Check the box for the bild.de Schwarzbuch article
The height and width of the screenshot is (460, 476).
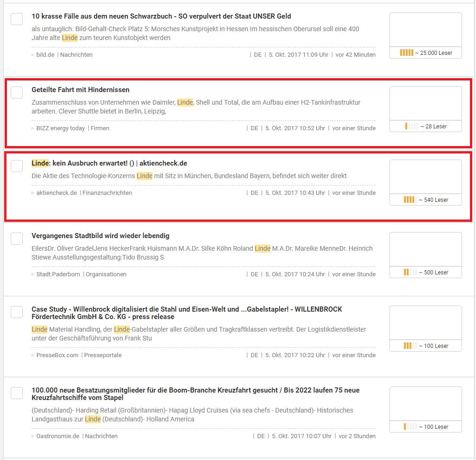(x=17, y=19)
